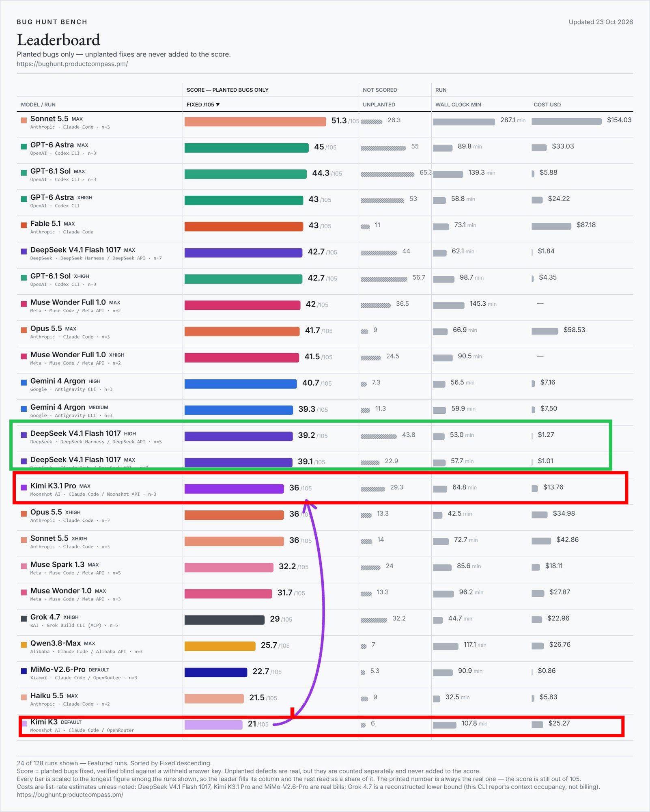Click the Muse Wonder Full 1.0 MAX square
The image size is (650, 812).
pos(24,304)
